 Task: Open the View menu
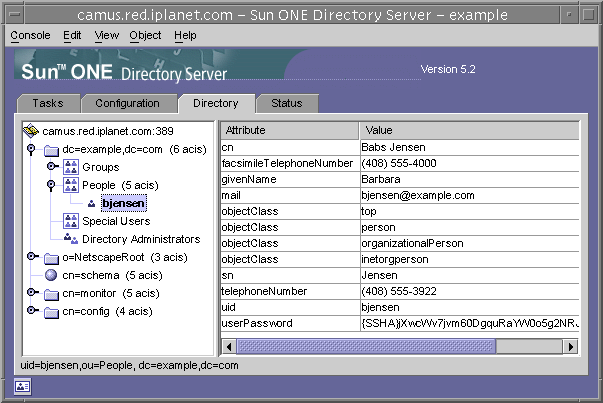coord(107,35)
